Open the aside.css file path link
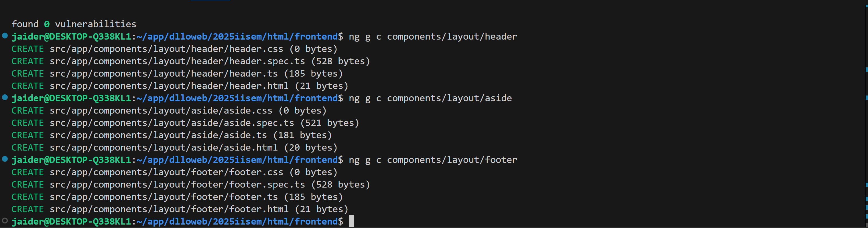 [161, 111]
